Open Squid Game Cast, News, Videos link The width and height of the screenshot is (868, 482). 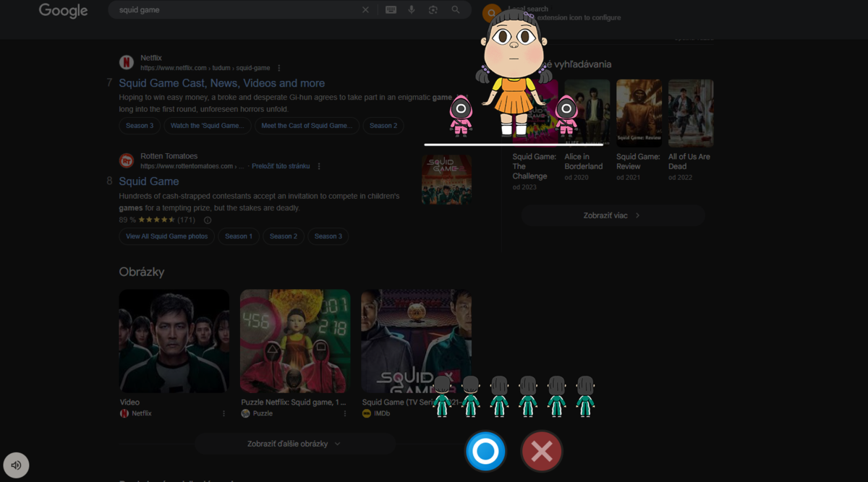tap(222, 83)
